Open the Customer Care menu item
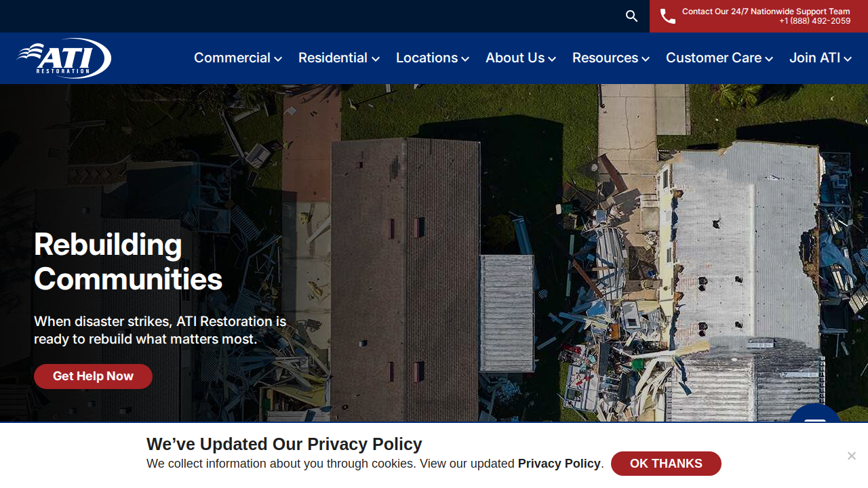Image resolution: width=868 pixels, height=488 pixels. [x=713, y=58]
